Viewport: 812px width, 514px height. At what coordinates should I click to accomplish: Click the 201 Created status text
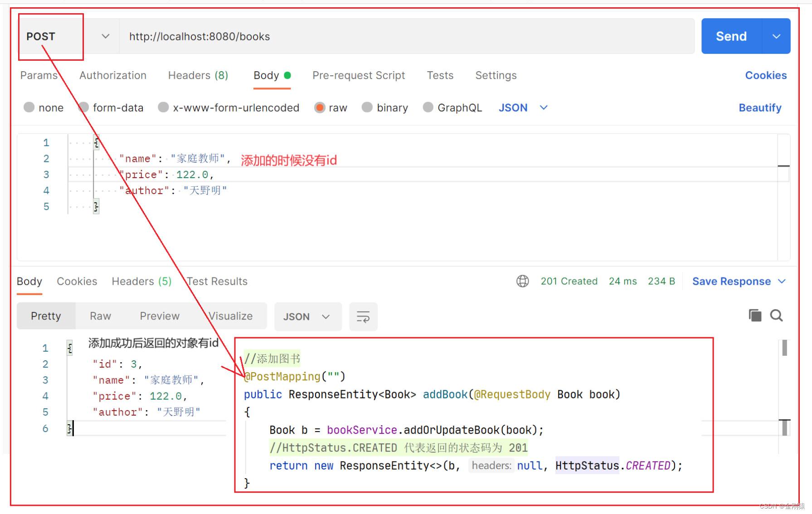pyautogui.click(x=569, y=281)
